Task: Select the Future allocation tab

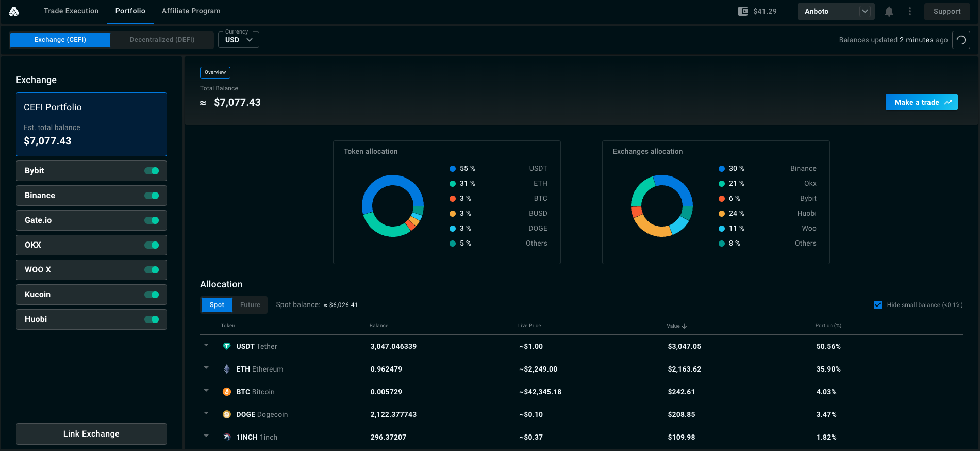Action: tap(250, 305)
